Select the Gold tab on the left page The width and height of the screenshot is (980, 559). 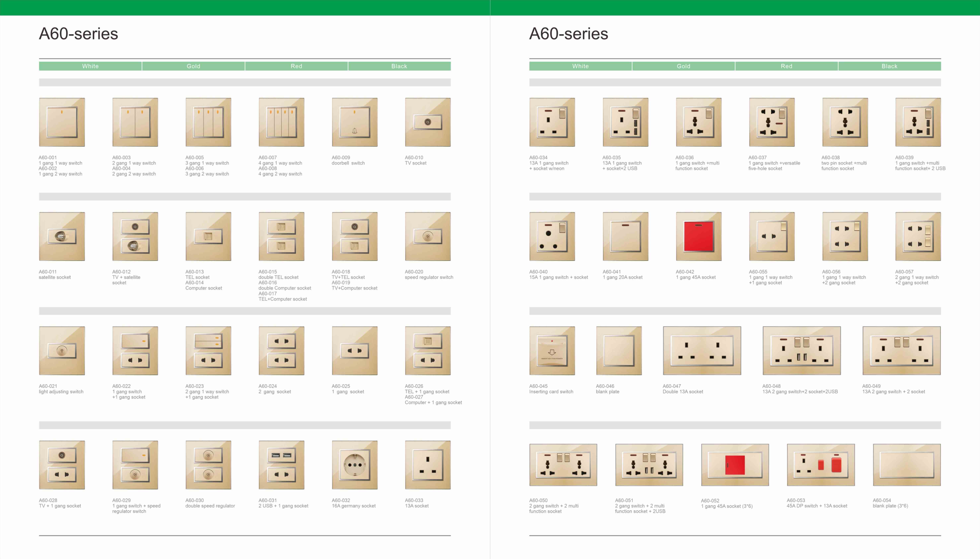(193, 66)
